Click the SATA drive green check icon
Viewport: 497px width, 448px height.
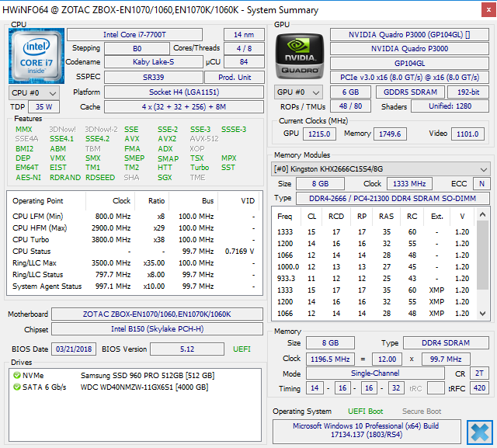point(16,387)
